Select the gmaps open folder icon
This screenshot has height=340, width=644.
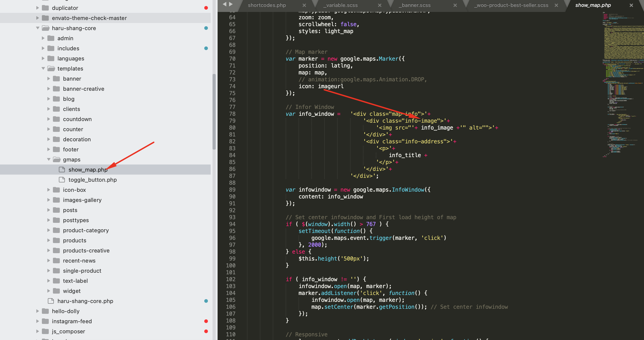tap(57, 159)
